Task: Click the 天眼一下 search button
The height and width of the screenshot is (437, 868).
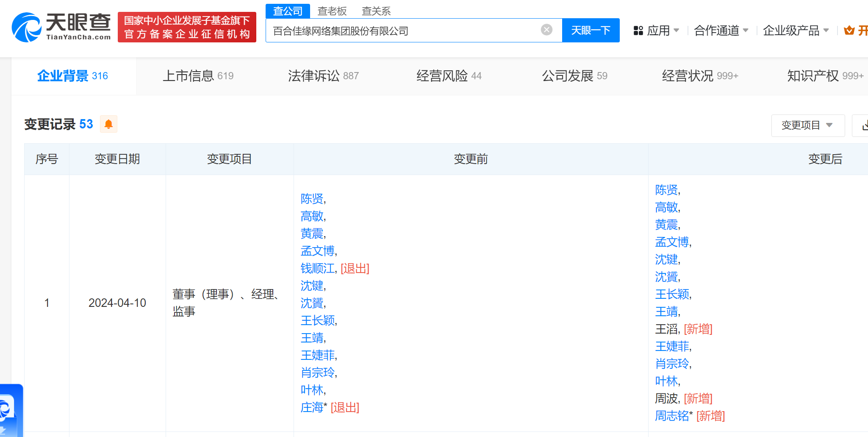Action: [x=591, y=30]
